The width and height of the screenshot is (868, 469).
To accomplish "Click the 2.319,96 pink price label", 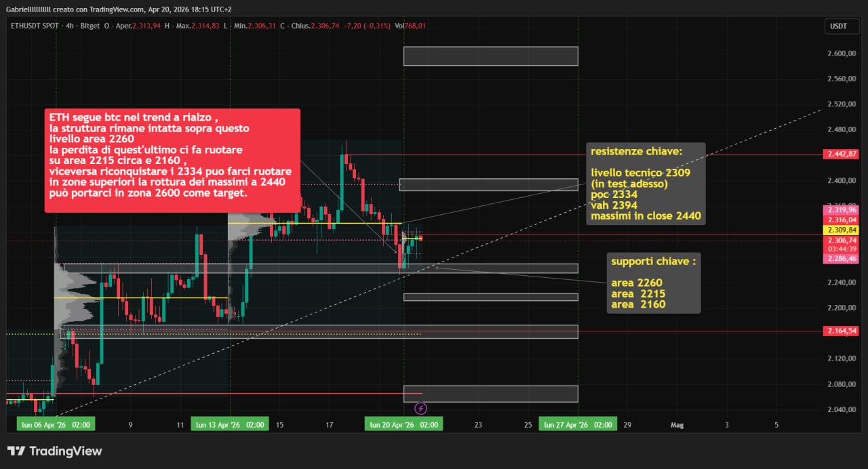I will (842, 210).
